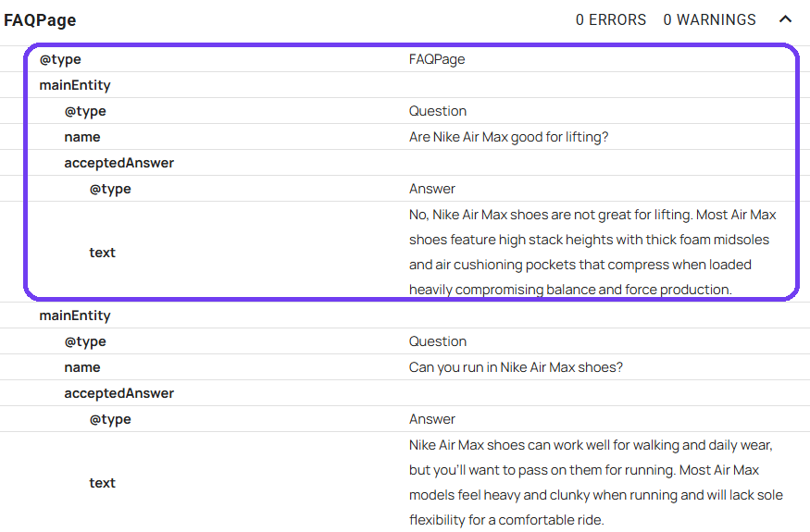
Task: Click the acceptedAnswer row under the lifting question
Action: (118, 163)
